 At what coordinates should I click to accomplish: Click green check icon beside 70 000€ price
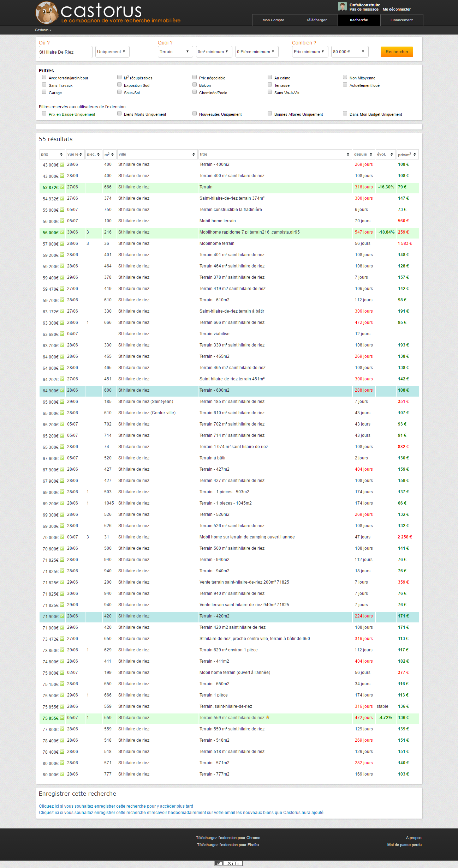62,537
